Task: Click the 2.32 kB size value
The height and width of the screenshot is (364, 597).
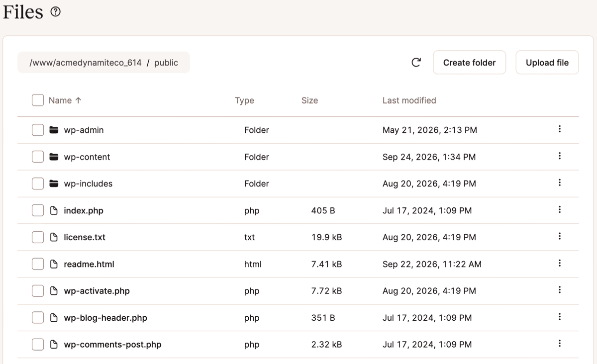Action: coord(326,345)
